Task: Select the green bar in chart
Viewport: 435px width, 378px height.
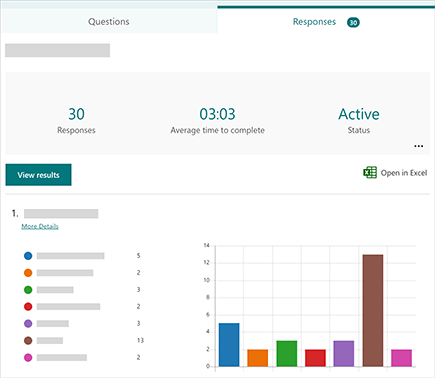Action: 287,354
